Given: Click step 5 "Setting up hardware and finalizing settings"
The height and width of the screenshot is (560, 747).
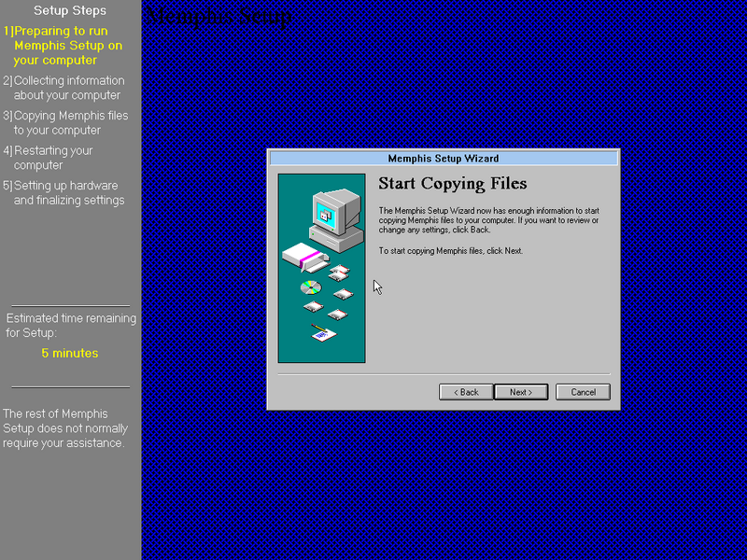Looking at the screenshot, I should 63,193.
